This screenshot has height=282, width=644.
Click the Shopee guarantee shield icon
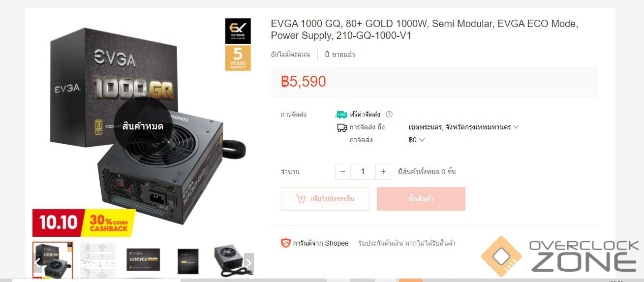click(285, 243)
